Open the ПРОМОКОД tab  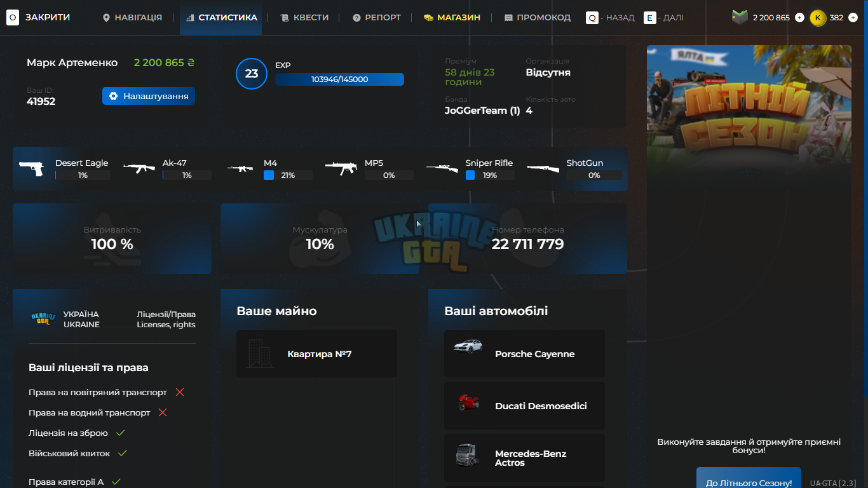(538, 18)
